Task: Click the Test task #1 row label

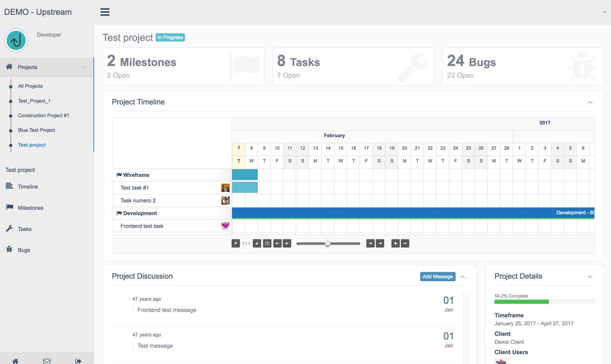Action: [x=135, y=187]
